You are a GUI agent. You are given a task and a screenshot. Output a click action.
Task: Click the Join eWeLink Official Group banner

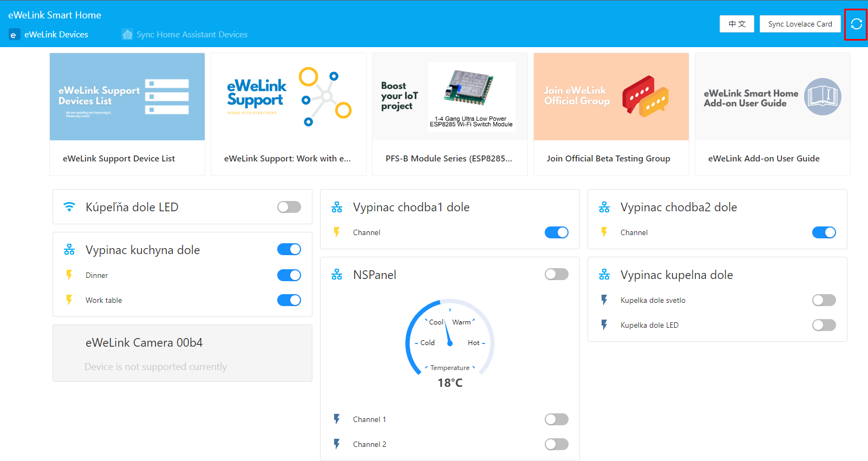611,96
